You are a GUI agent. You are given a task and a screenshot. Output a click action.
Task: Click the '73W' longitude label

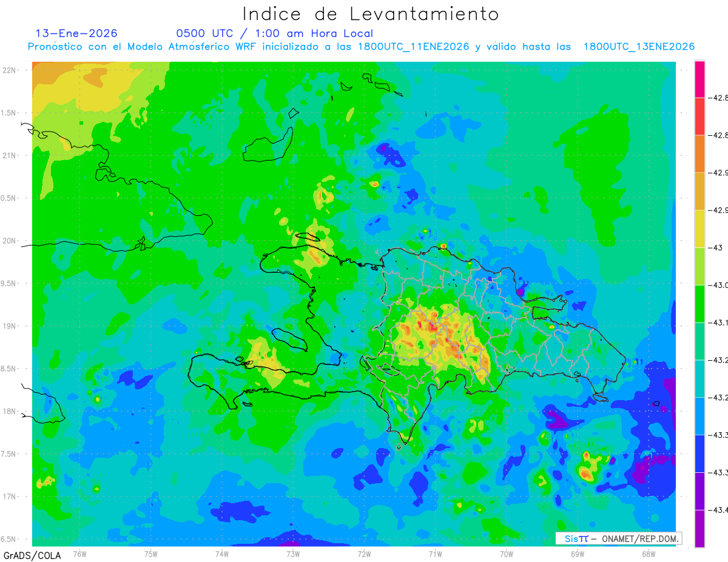(293, 554)
